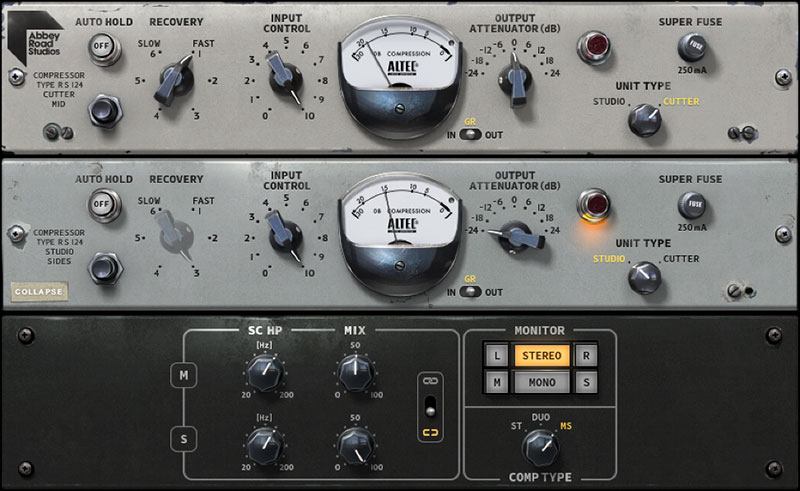Screen dimensions: 800x491
Task: Click the Altec compression meter on Sides unit
Action: point(400,233)
